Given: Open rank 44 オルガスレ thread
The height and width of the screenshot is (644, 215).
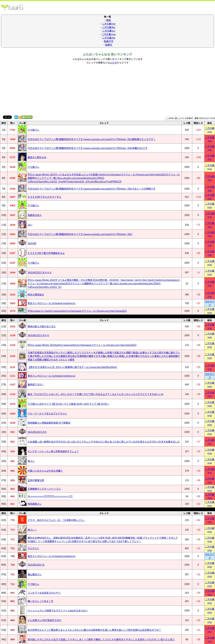Looking at the screenshot, I should tap(33, 549).
